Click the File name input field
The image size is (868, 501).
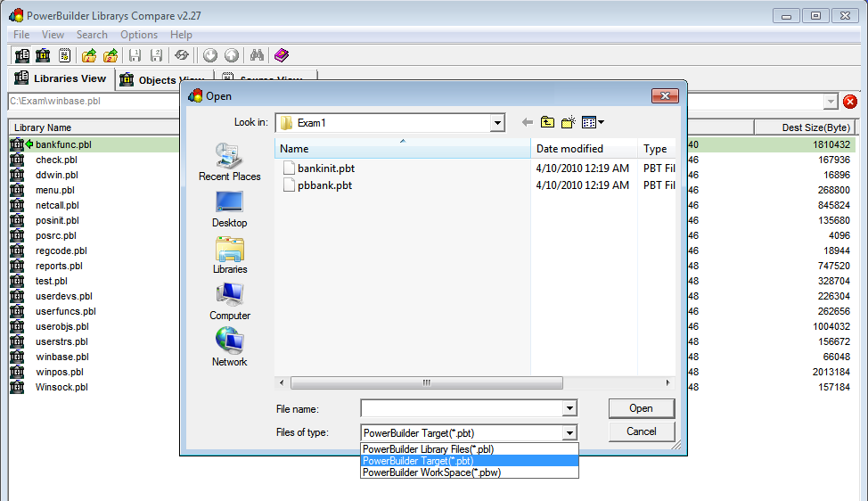[462, 408]
